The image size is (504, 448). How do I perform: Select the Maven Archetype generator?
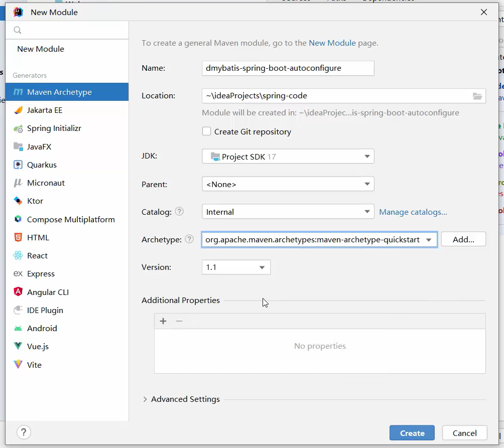pyautogui.click(x=67, y=92)
